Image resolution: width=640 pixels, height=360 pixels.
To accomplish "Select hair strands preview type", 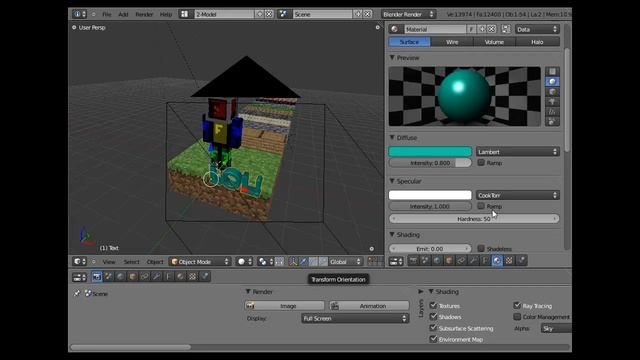I will point(552,111).
